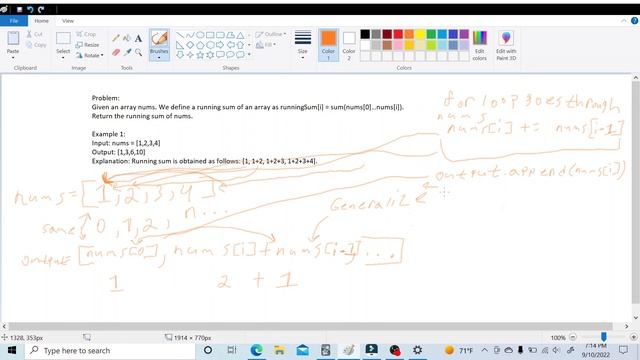Choose the Right triangle shape
640x360 pixels.
point(180,45)
